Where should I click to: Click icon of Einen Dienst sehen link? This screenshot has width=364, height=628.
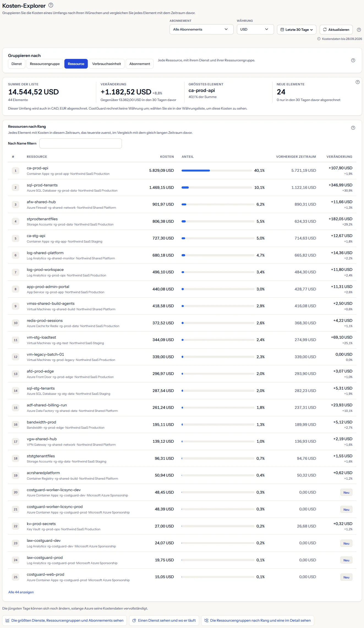click(x=134, y=620)
